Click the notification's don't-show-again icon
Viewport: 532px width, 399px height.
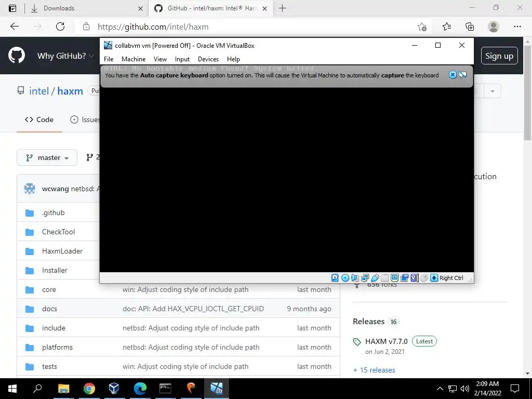[x=463, y=75]
